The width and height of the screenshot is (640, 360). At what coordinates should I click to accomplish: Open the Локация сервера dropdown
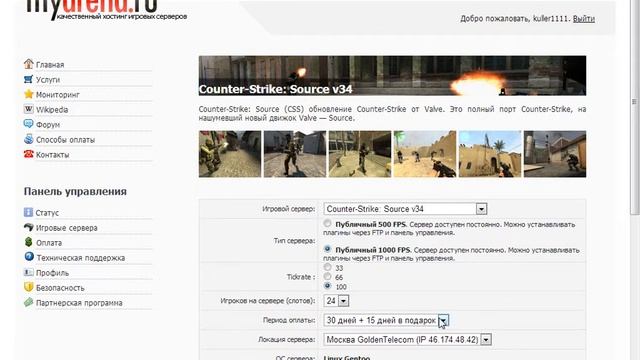(x=407, y=340)
